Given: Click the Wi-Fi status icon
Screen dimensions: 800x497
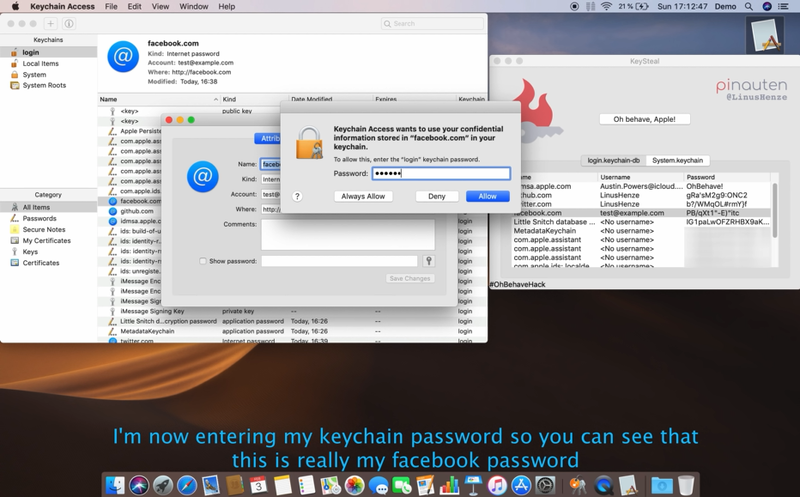Looking at the screenshot, I should (x=606, y=7).
